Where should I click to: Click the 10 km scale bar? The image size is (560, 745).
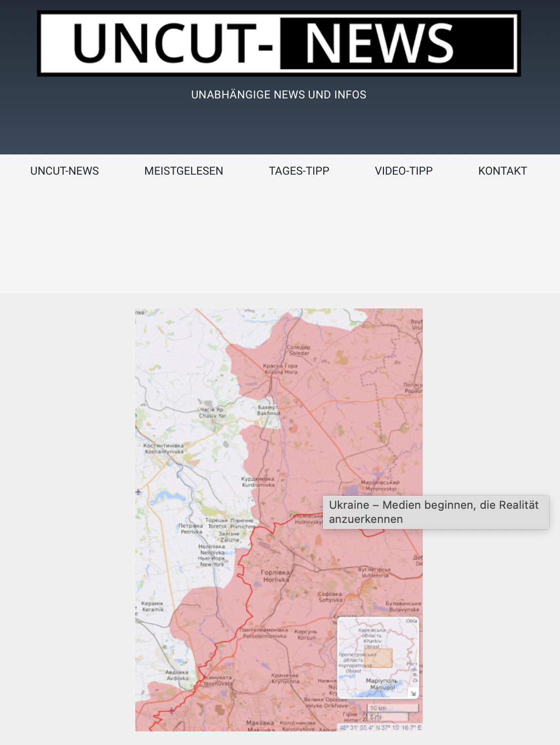[393, 708]
